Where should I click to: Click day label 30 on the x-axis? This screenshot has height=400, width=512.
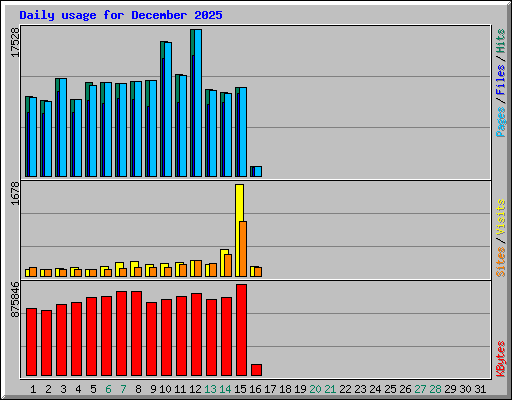(x=465, y=389)
